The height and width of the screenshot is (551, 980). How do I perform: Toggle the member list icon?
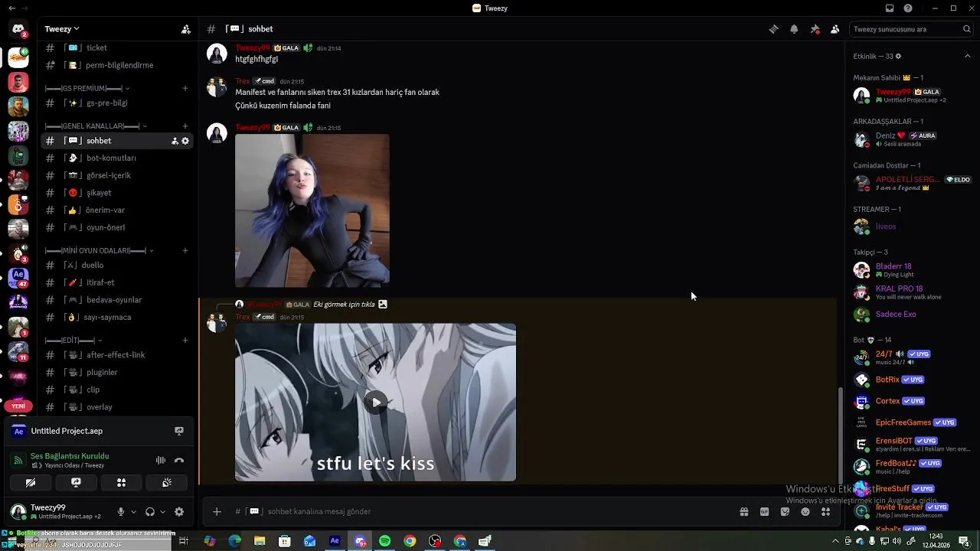pyautogui.click(x=835, y=29)
